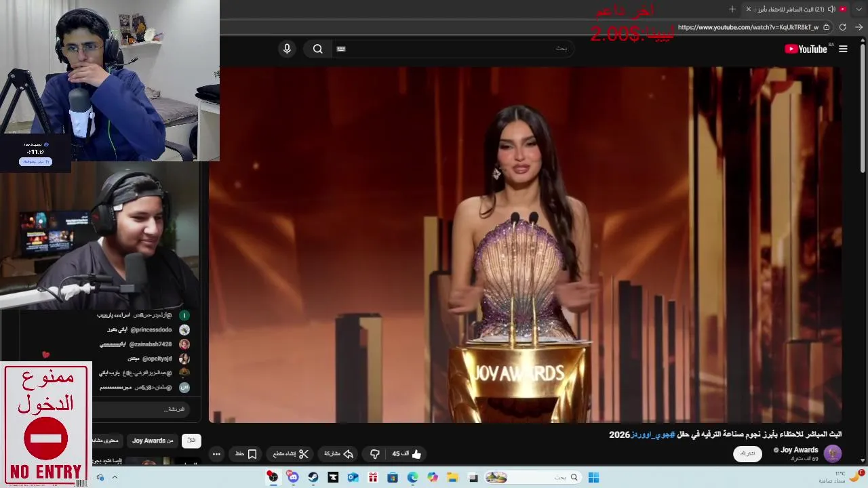Click the @opcitysjd chat message
This screenshot has height=488, width=868.
159,359
